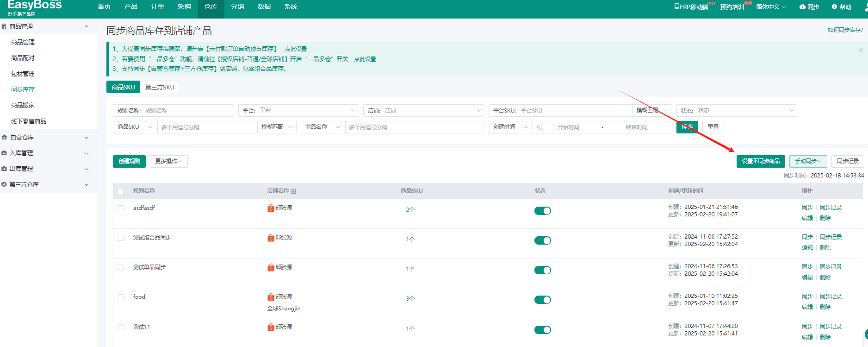The image size is (868, 347).
Task: Click the 自营仓库 sidebar icon
Action: coord(4,137)
